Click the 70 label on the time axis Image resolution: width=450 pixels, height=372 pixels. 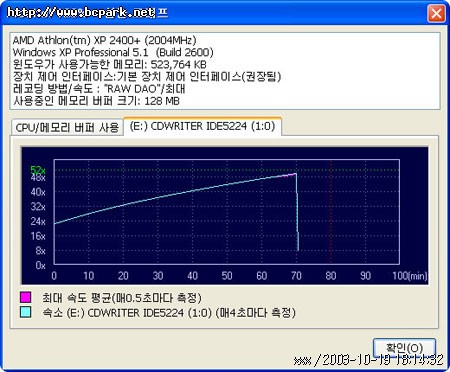point(296,276)
